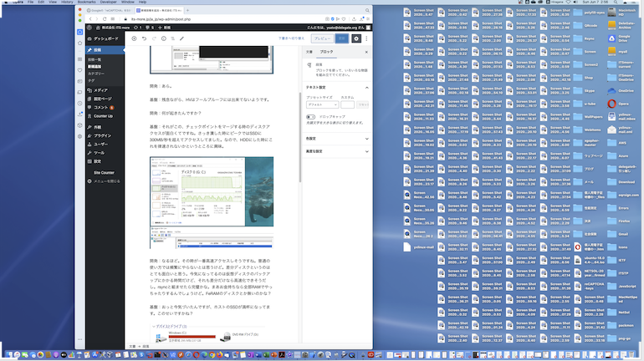The image size is (644, 361).
Task: Open the block list view outline icon
Action: point(174,38)
